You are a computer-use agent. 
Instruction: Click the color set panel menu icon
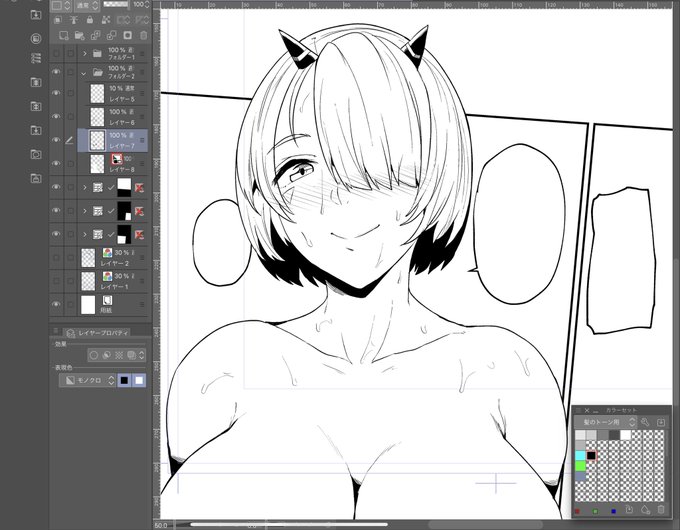(578, 410)
